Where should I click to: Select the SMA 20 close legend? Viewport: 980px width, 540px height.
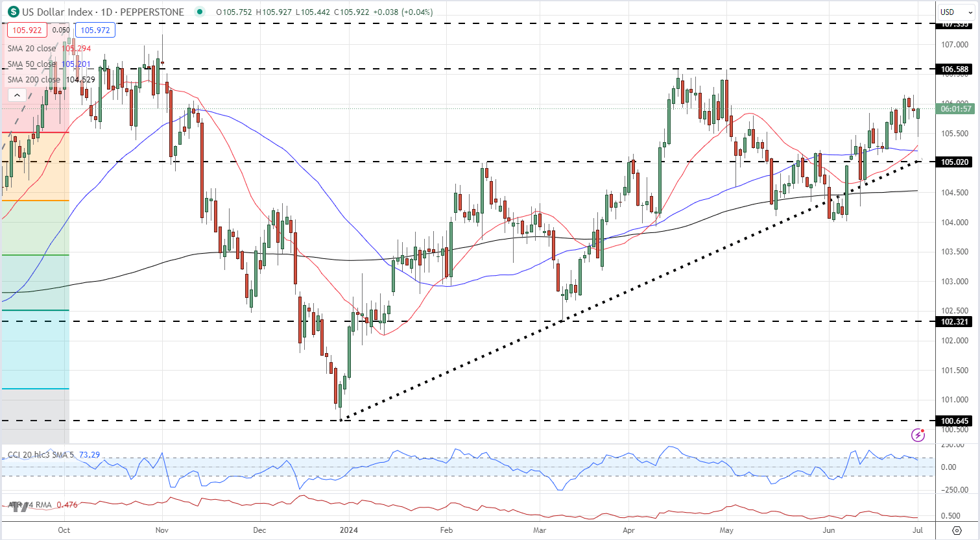click(32, 49)
